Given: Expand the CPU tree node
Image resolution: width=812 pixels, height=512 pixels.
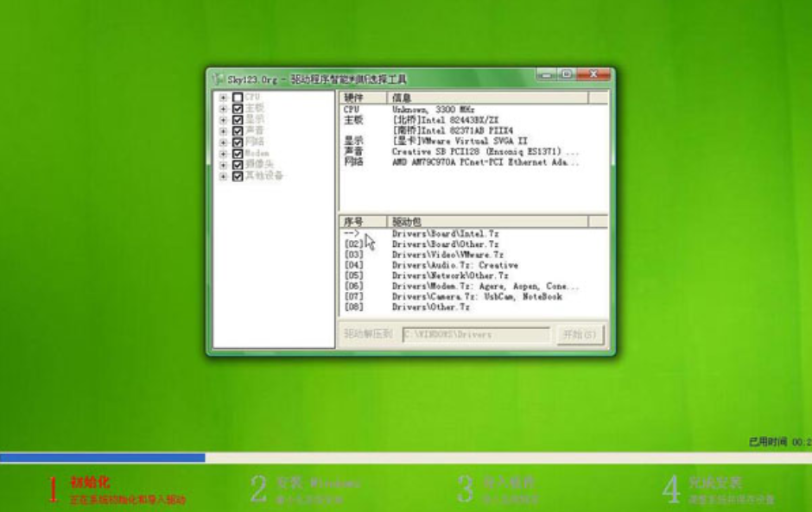Looking at the screenshot, I should [224, 98].
